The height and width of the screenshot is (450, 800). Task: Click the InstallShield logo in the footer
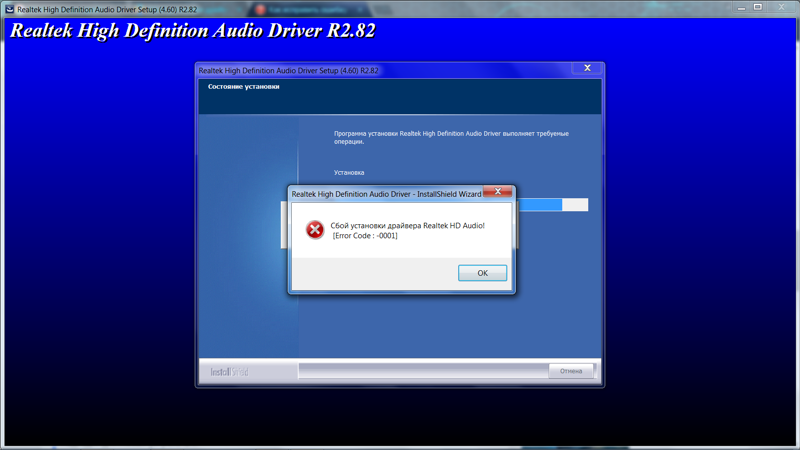(229, 372)
